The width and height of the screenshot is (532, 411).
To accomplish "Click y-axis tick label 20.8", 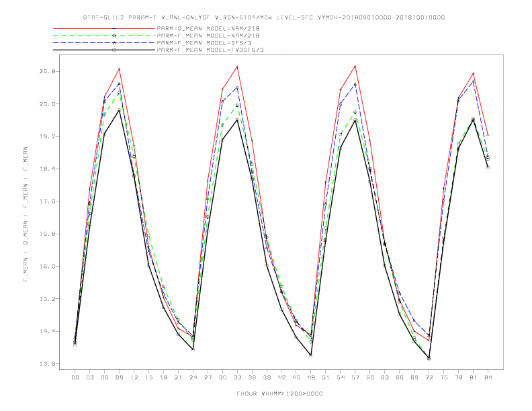I will 47,72.
